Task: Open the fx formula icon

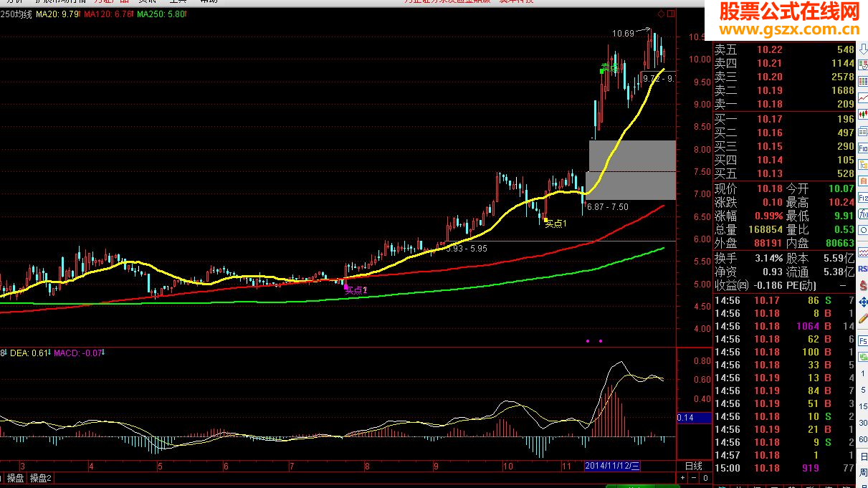Action: click(x=862, y=213)
